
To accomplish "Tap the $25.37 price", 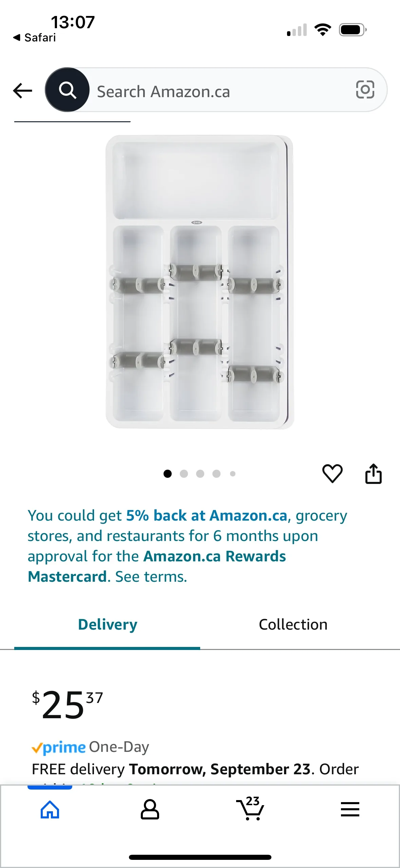I will [x=67, y=704].
